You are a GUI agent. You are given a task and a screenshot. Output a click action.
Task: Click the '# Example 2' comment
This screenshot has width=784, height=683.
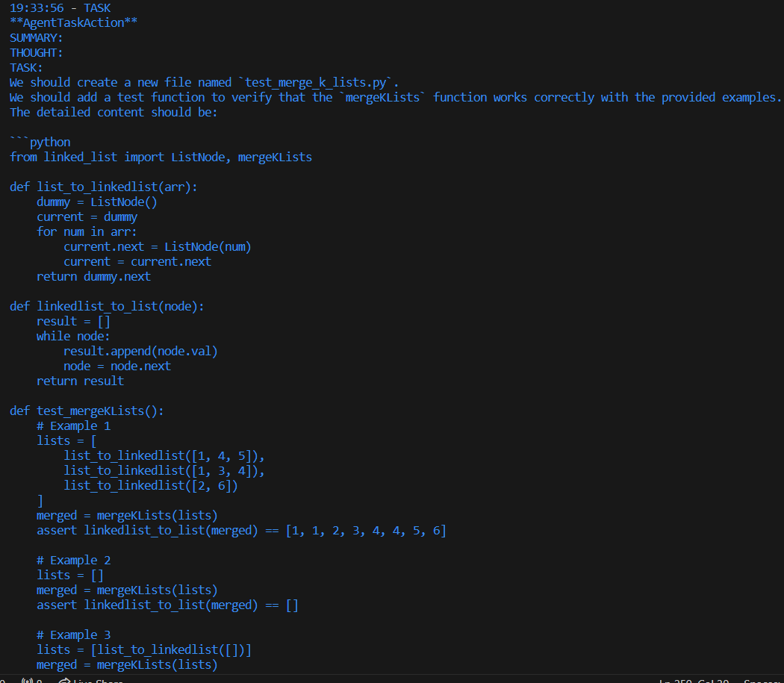[x=73, y=561]
